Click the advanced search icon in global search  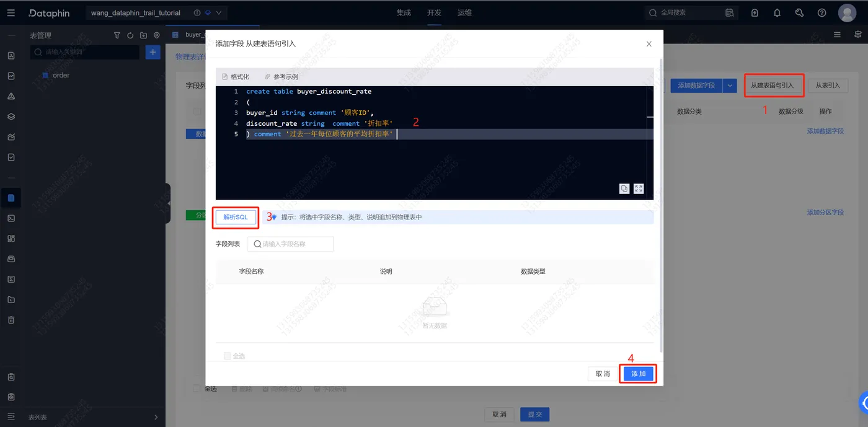click(x=730, y=12)
